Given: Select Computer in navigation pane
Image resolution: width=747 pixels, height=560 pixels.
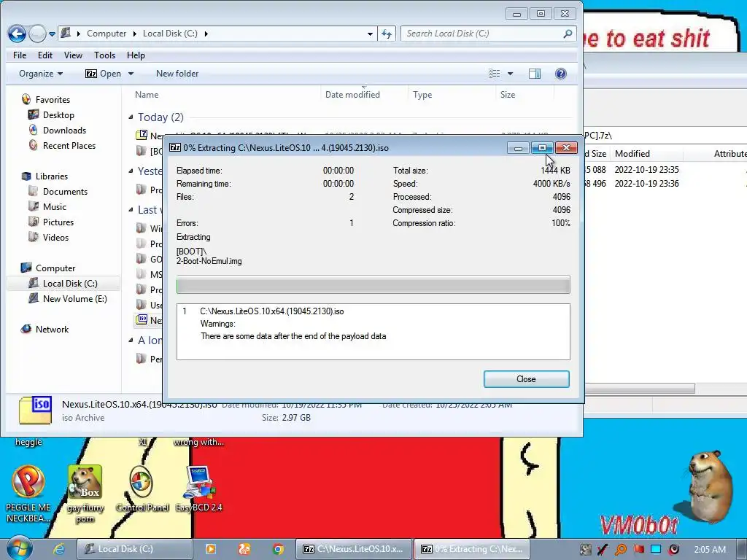Looking at the screenshot, I should click(55, 268).
